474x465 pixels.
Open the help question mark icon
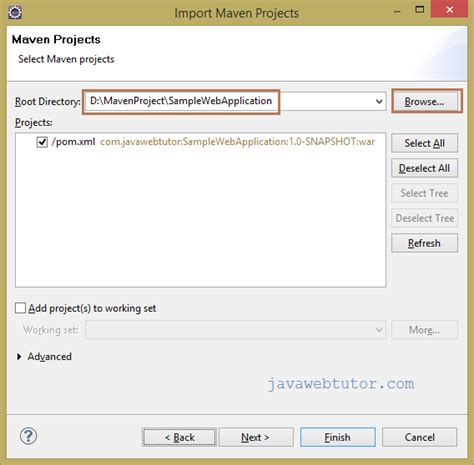pyautogui.click(x=28, y=436)
